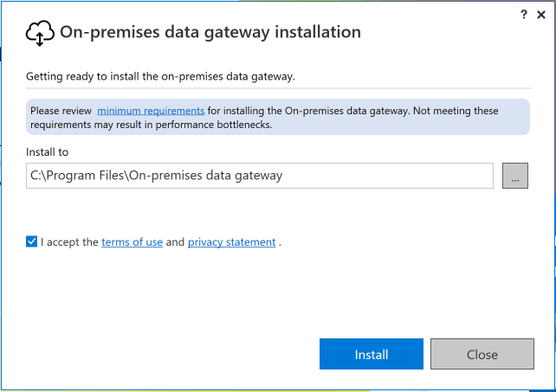Screen dimensions: 556x392
Task: Open the privacy statement link
Action: click(x=231, y=242)
